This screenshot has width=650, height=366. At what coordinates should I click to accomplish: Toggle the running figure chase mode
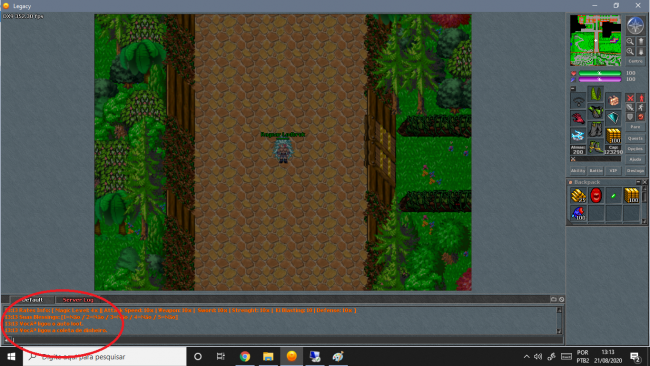[x=641, y=107]
